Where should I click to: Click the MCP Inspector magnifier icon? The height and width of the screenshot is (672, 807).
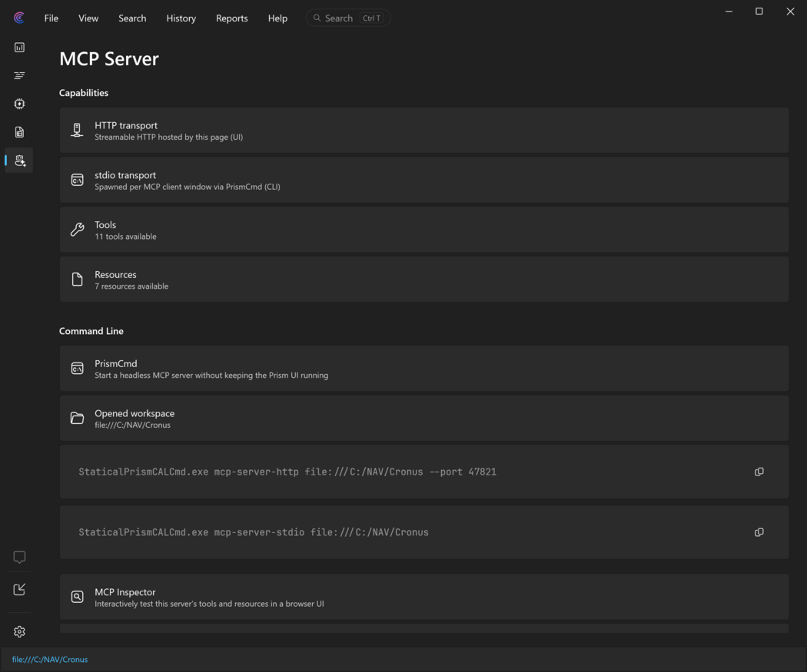click(x=77, y=597)
